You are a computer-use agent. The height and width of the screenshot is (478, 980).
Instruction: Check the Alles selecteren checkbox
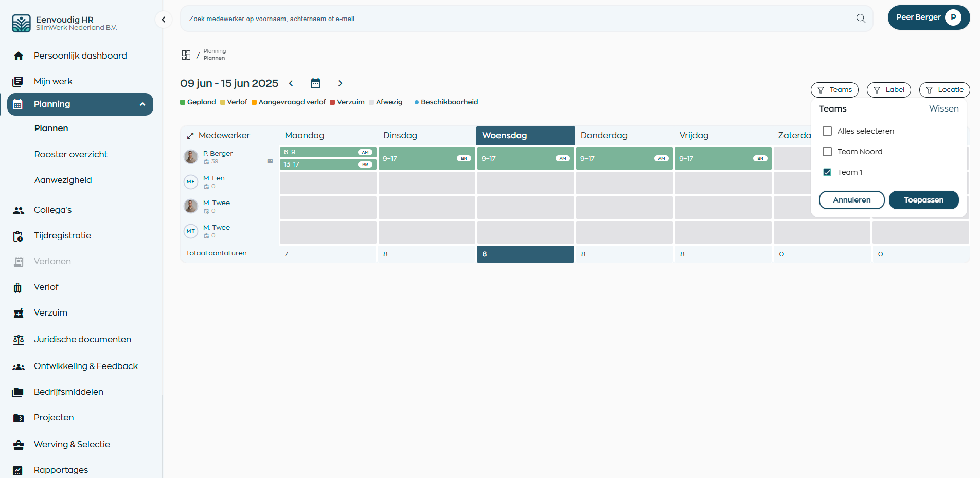827,131
